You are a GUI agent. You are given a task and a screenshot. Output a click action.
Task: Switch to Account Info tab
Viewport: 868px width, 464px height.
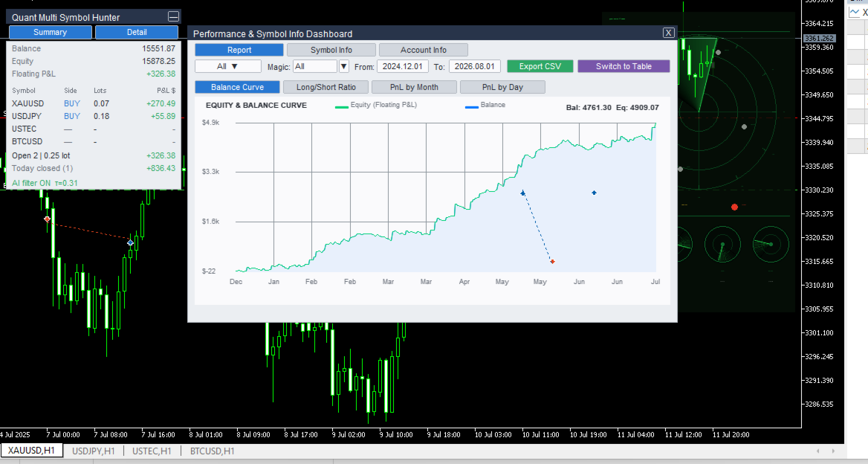(424, 50)
